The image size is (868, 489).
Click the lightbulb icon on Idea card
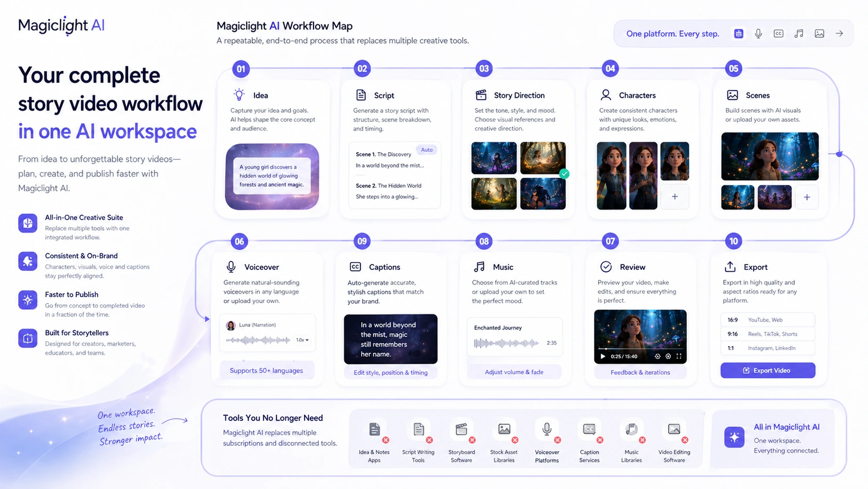(x=239, y=95)
